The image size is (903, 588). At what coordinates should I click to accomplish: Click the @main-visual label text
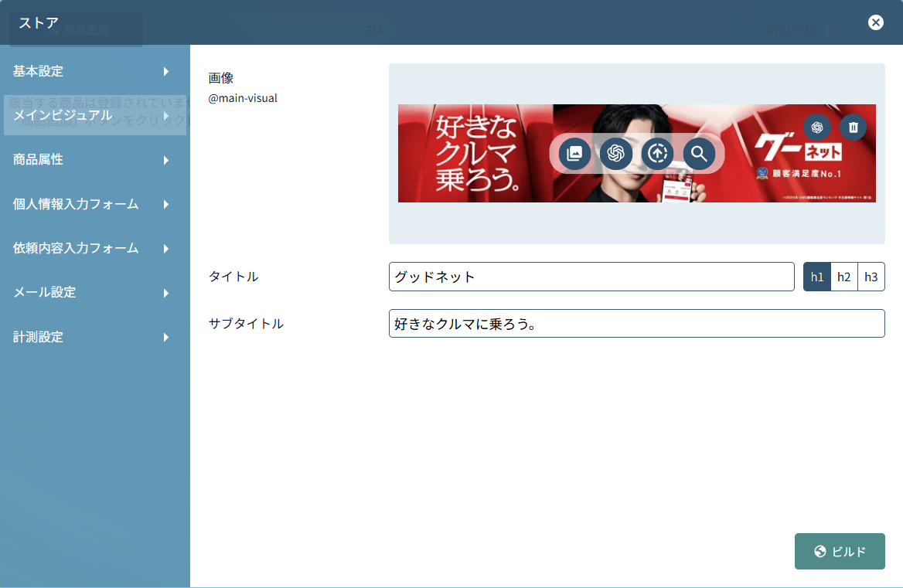pos(243,98)
